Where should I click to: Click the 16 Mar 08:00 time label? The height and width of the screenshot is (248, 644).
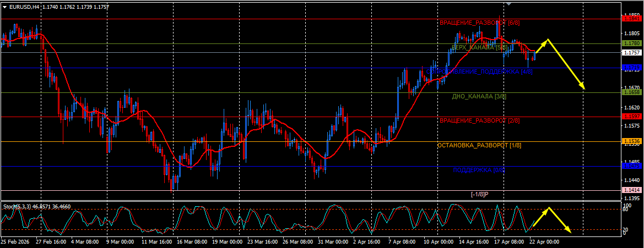click(192, 242)
